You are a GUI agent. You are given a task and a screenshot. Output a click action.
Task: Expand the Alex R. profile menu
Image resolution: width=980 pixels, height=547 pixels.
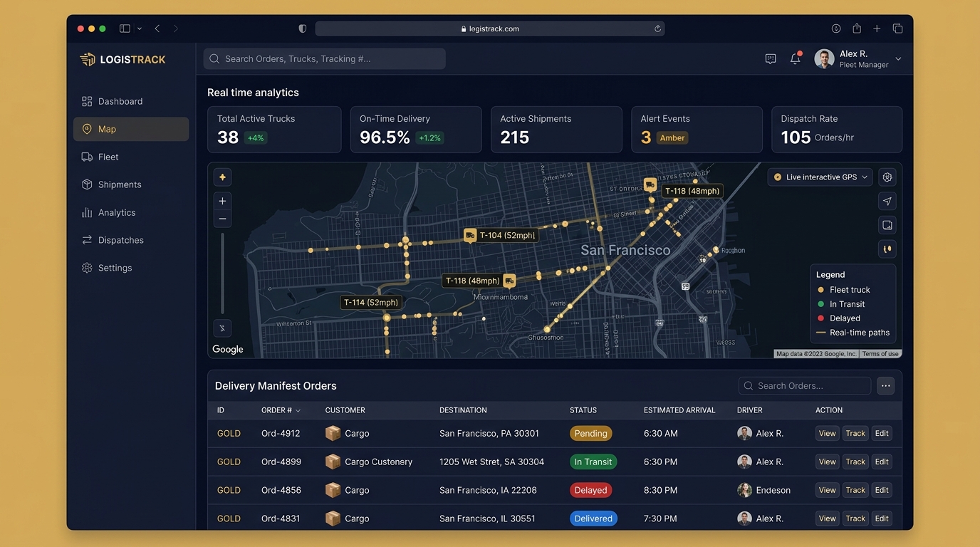click(x=898, y=59)
